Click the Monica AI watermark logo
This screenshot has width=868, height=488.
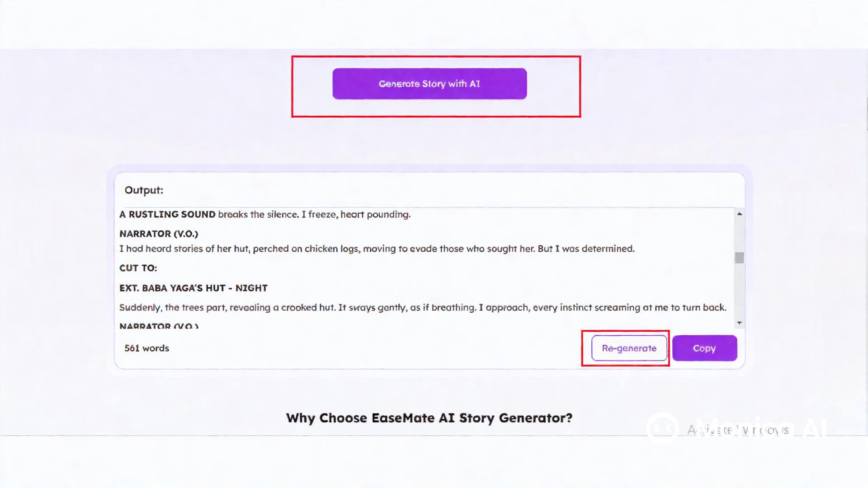(x=663, y=428)
